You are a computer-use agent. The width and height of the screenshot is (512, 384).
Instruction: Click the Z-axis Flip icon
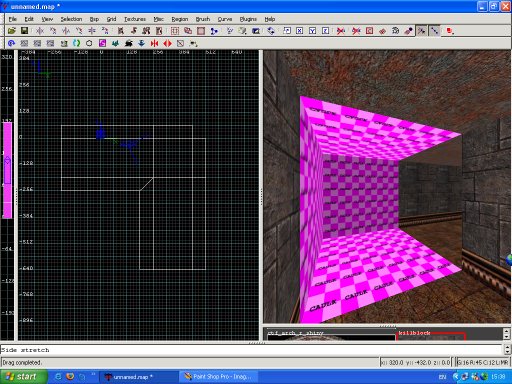click(92, 31)
